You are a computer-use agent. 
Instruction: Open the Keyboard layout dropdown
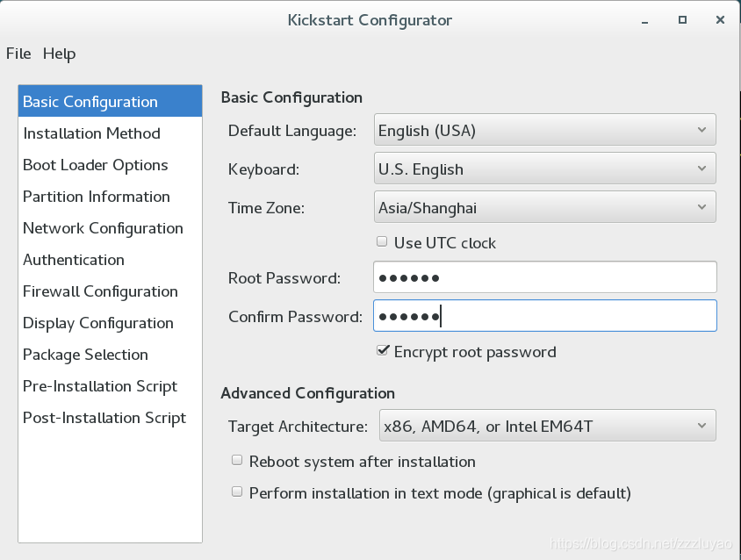pyautogui.click(x=545, y=169)
